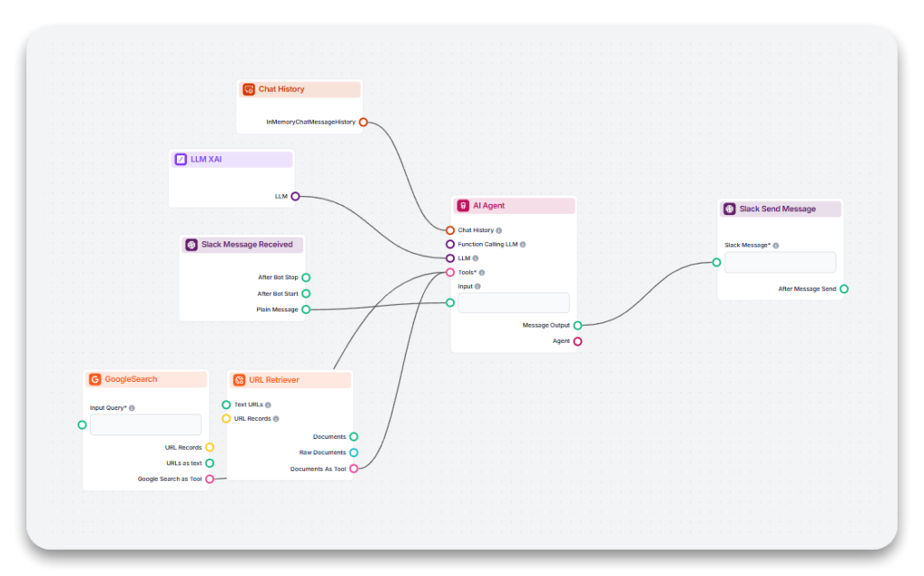
Task: Click info icon next to Function Calling LLM
Action: (x=522, y=245)
